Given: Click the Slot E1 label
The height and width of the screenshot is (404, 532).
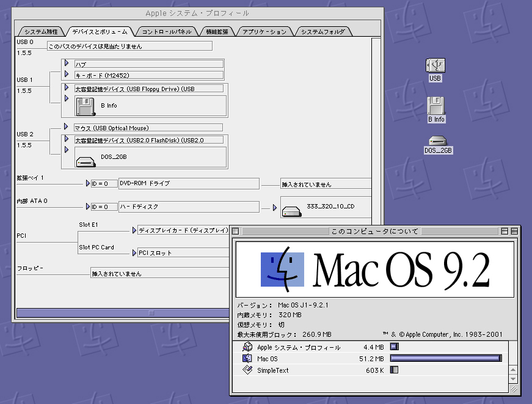Looking at the screenshot, I should point(88,225).
